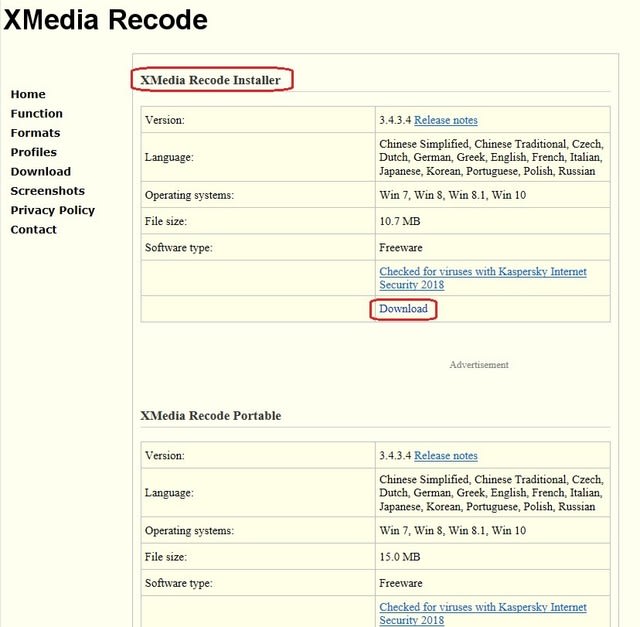Screen dimensions: 640x627
Task: Select Profiles in the sidebar
Action: [33, 152]
